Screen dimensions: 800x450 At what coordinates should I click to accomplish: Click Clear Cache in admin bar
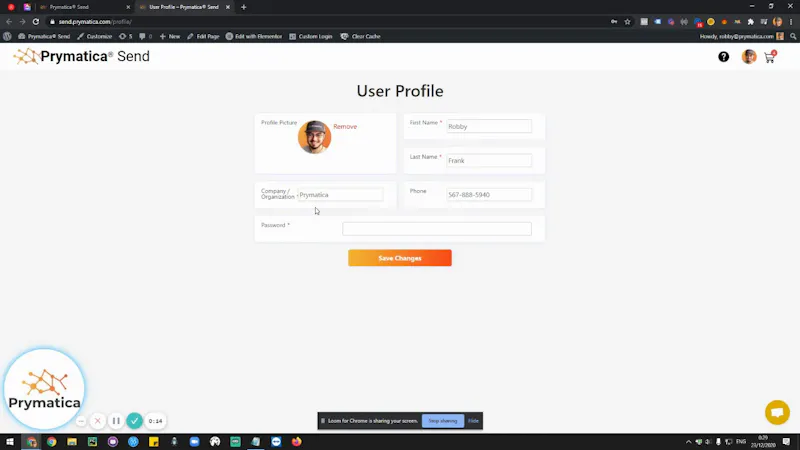pos(360,36)
